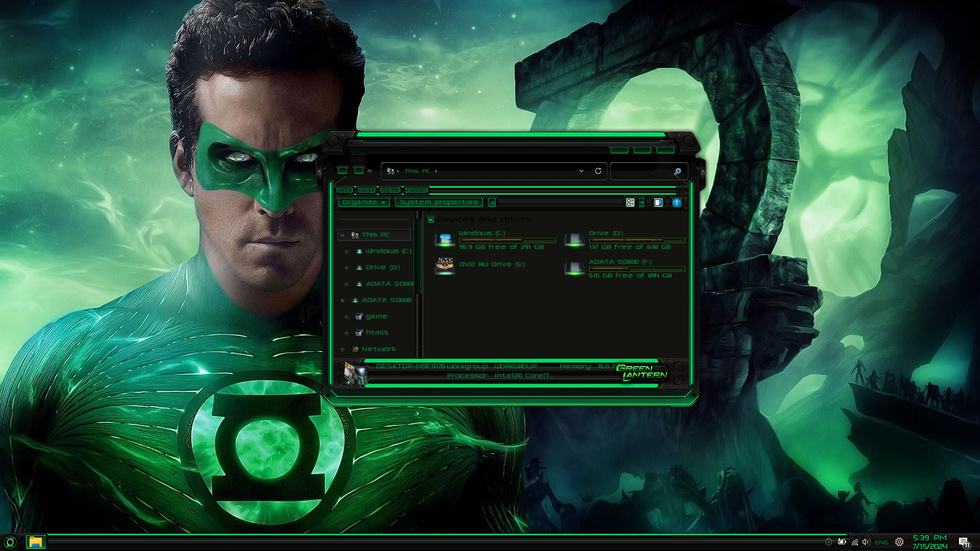Open the help question mark icon
The width and height of the screenshot is (980, 551).
point(676,203)
